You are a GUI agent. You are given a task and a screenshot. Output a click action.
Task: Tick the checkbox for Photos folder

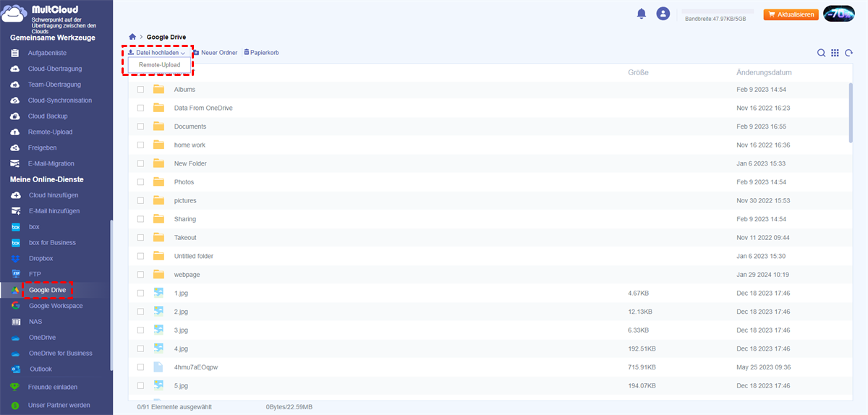140,182
